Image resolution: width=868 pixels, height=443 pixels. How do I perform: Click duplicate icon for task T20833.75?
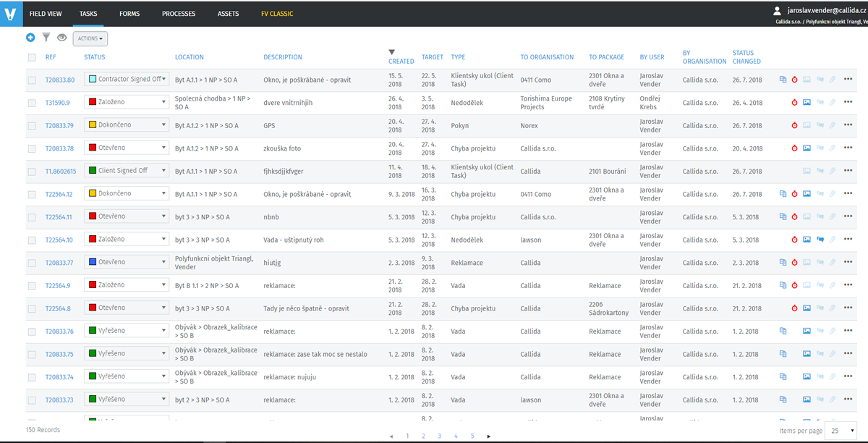[783, 355]
